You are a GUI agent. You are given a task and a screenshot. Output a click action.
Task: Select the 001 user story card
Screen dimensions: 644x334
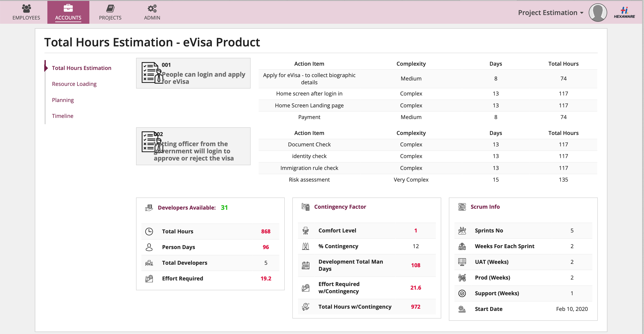point(193,73)
